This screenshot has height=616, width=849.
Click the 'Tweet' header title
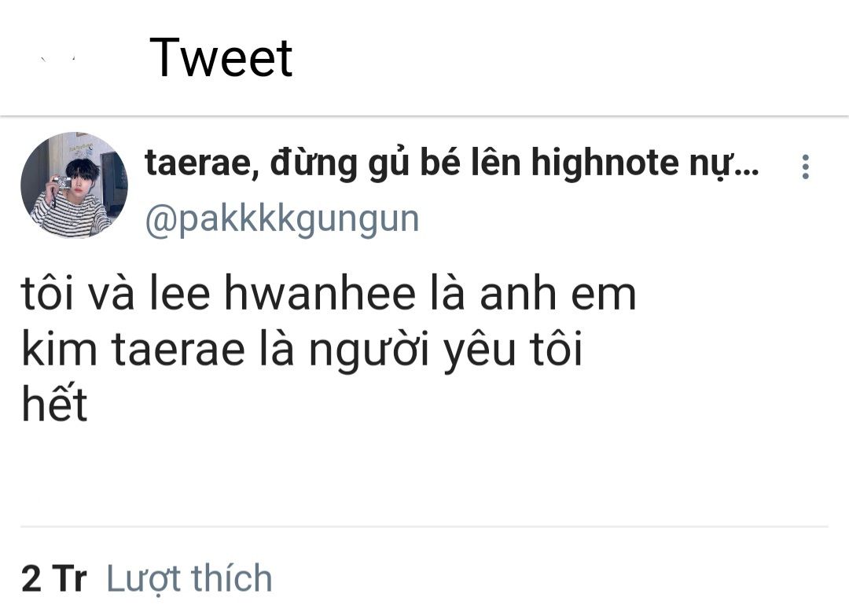click(x=221, y=57)
